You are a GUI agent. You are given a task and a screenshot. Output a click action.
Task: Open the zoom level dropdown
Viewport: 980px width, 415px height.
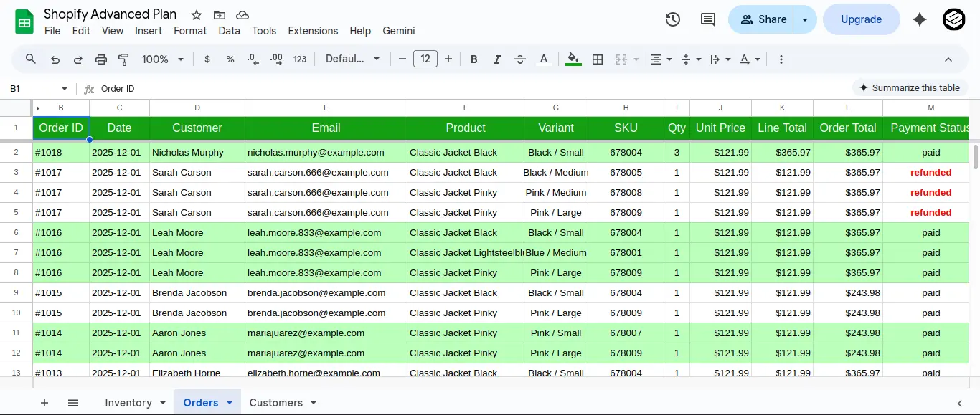click(x=163, y=59)
